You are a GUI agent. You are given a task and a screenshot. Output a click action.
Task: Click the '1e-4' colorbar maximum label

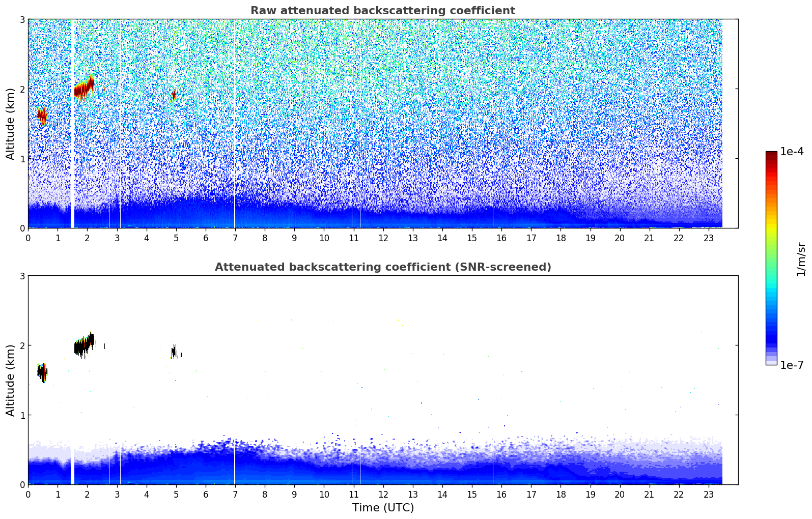point(792,152)
